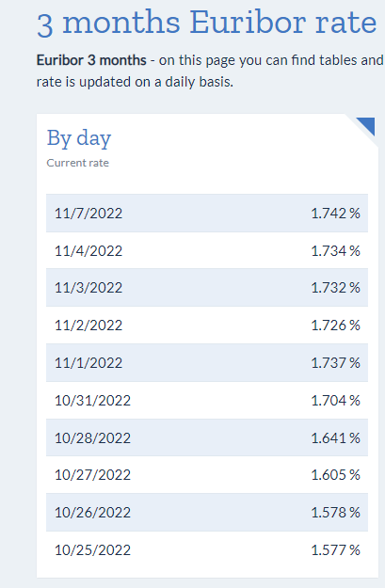Select the 10/27/2022 row
385x588 pixels.
pos(207,475)
